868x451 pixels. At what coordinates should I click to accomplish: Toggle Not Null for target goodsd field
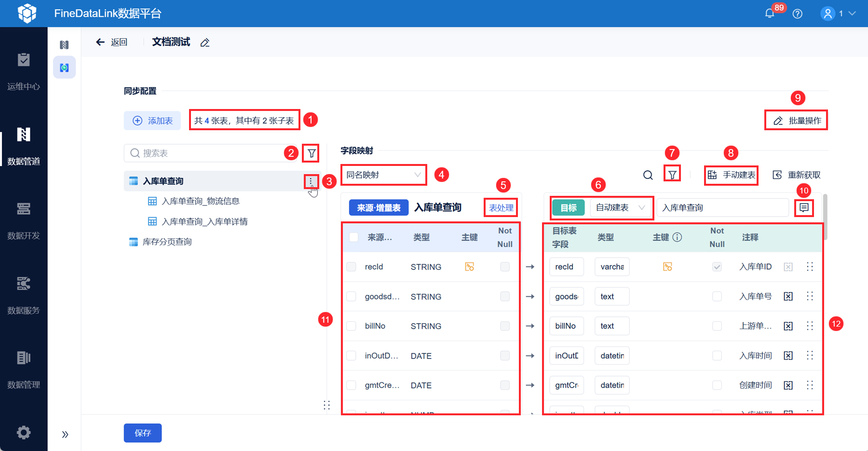pos(717,296)
